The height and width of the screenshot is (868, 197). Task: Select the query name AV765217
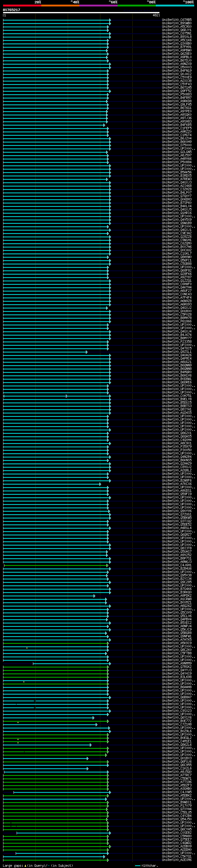click(11, 10)
